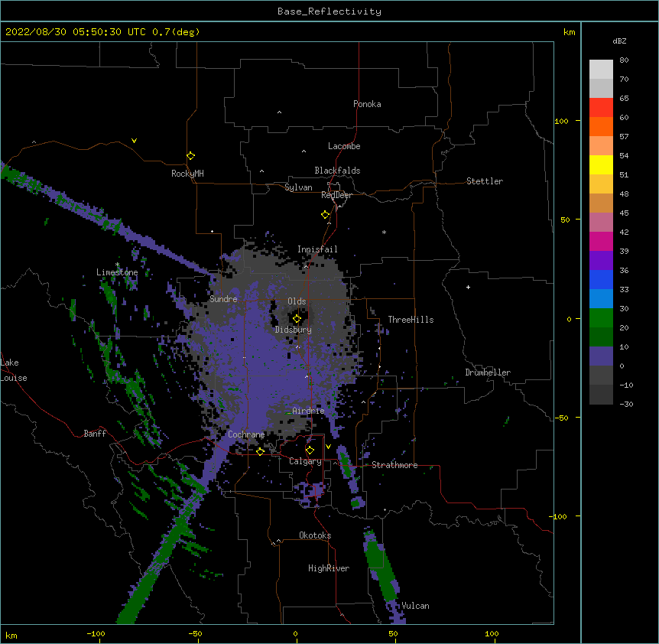Click the Limestone label
Image resolution: width=659 pixels, height=644 pixels.
[x=117, y=272]
